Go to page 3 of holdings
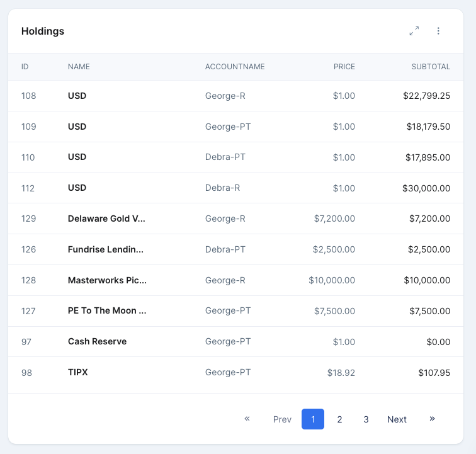The width and height of the screenshot is (476, 454). pos(366,419)
